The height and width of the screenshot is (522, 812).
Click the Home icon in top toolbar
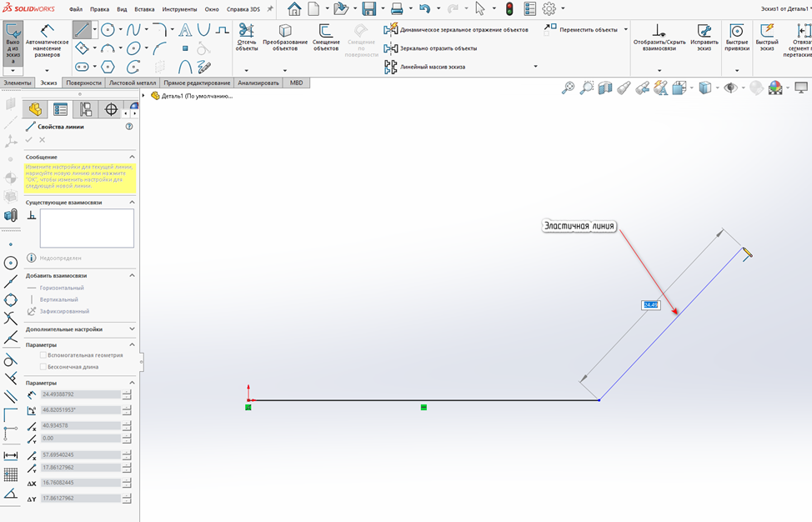294,9
